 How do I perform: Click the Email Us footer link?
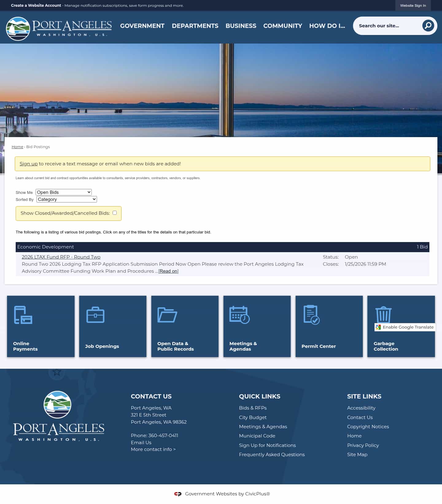[x=141, y=443]
